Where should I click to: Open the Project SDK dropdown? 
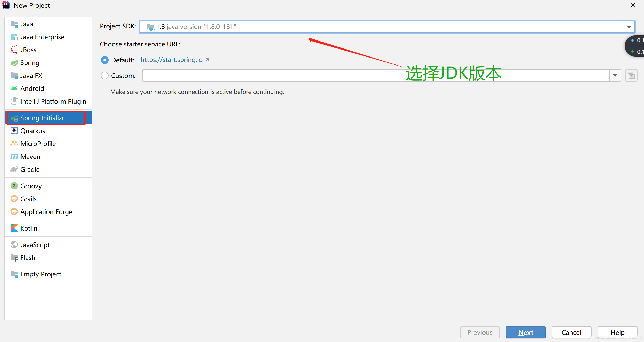click(387, 27)
